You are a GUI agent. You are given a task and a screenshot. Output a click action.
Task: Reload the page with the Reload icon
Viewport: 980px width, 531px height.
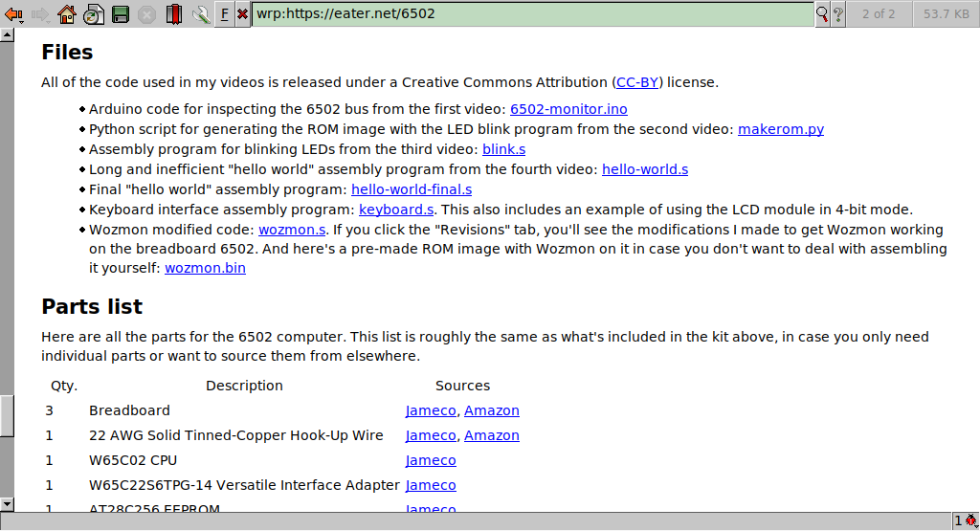tap(94, 13)
